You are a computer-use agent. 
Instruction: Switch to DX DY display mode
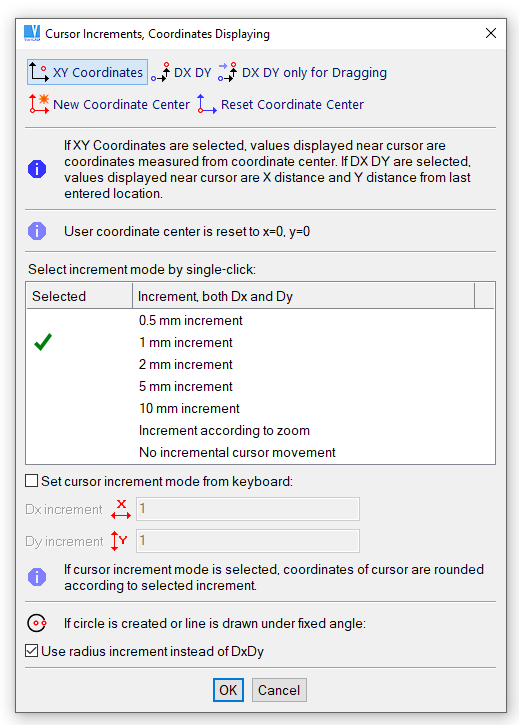point(181,73)
